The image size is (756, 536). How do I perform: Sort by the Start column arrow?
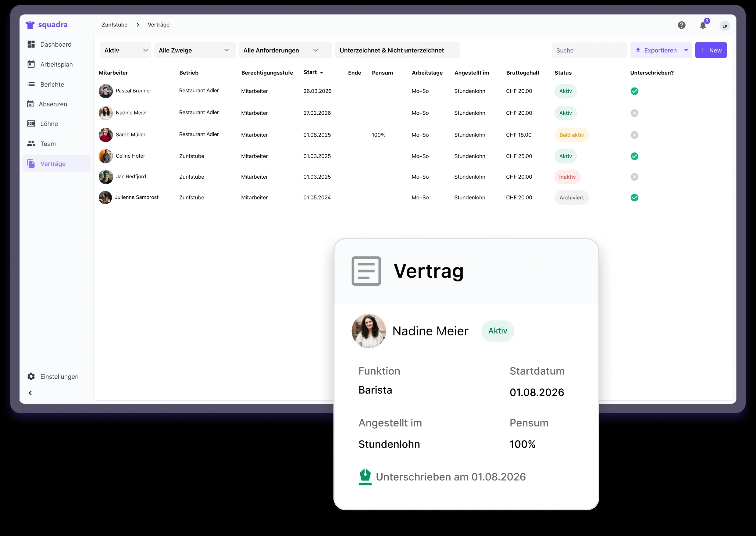[x=321, y=72]
